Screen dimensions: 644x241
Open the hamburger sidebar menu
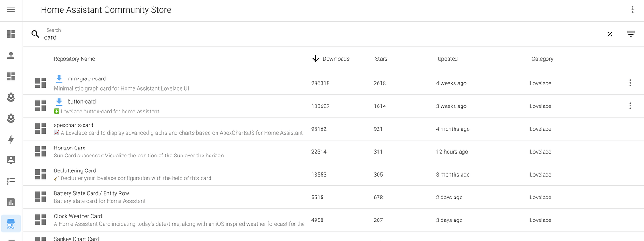11,10
